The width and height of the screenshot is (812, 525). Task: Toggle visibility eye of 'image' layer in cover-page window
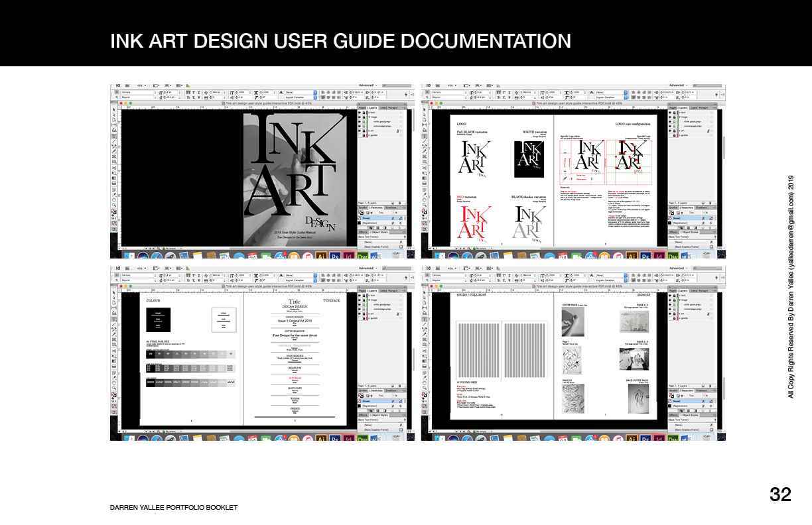(360, 117)
